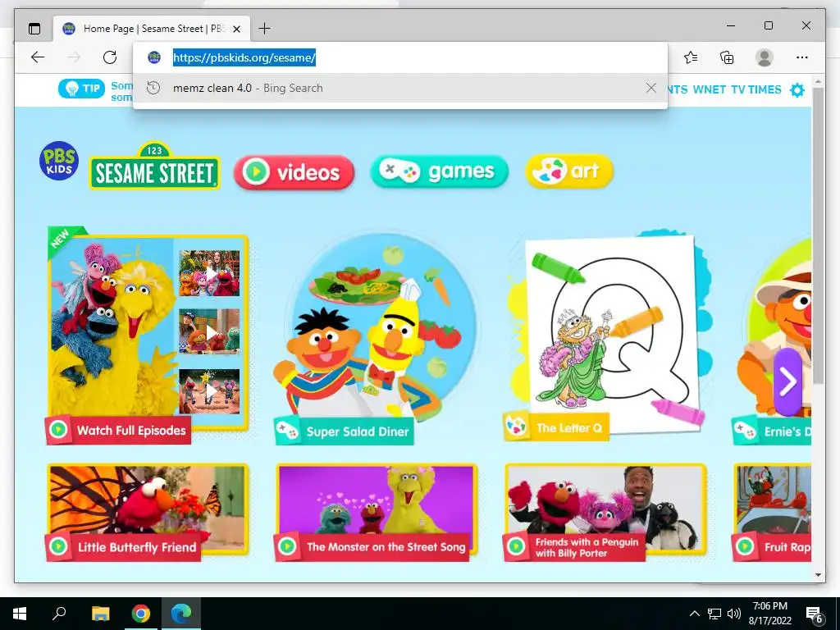Open the videos section button

(294, 172)
